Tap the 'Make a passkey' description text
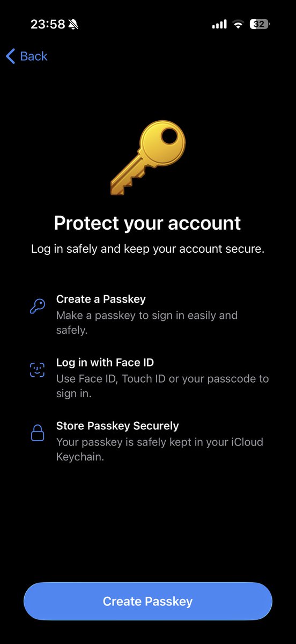 (147, 323)
